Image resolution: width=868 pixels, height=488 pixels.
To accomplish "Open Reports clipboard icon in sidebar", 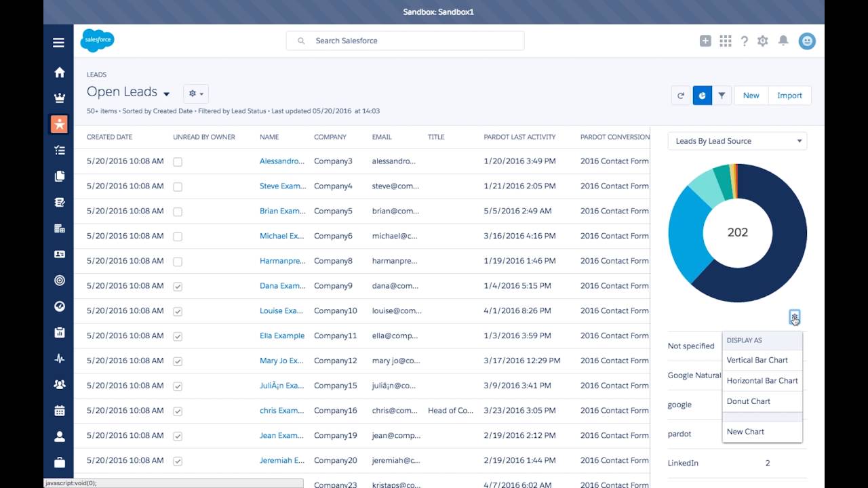I will pyautogui.click(x=60, y=332).
